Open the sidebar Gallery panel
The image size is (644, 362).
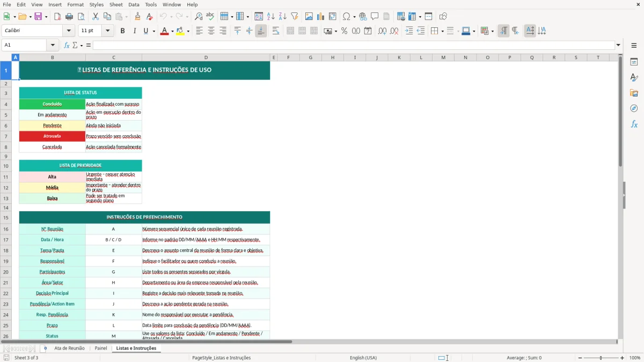click(634, 93)
